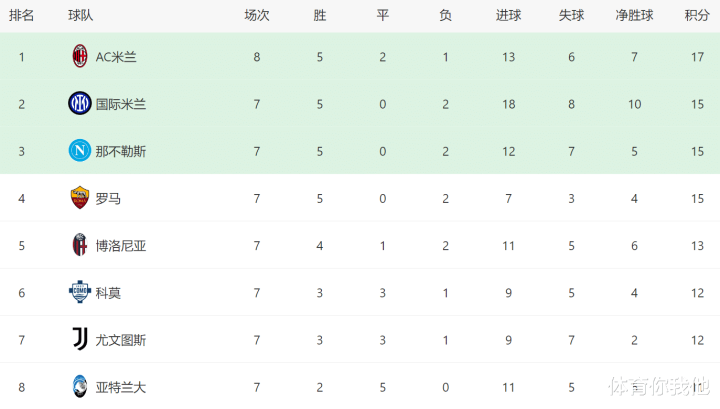Open the AC米兰 team link

point(116,57)
